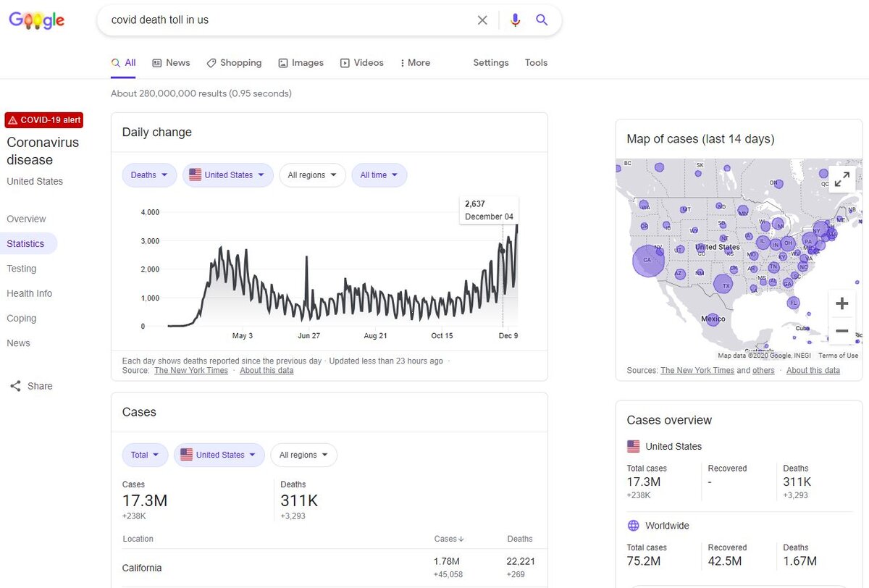
Task: Select the California row in table
Action: click(329, 568)
